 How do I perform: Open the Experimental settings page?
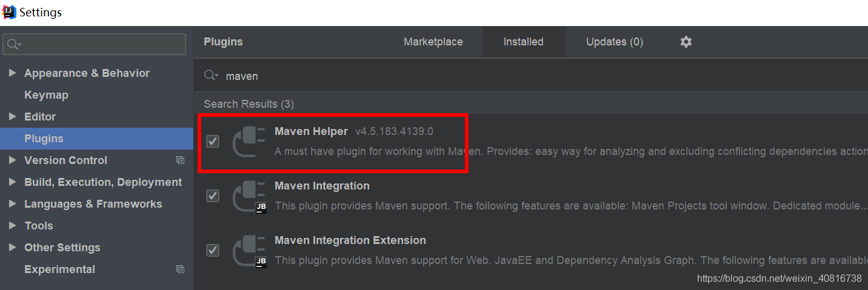pos(59,269)
